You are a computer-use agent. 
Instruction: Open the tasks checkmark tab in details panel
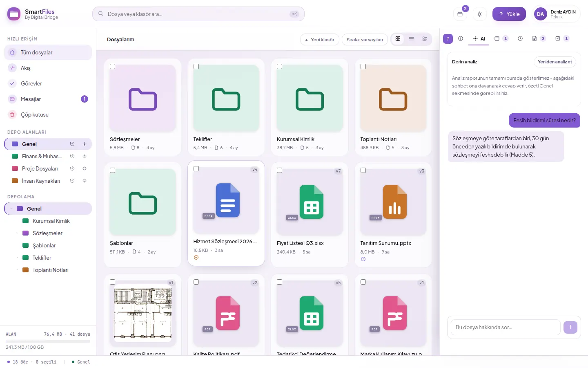(562, 38)
